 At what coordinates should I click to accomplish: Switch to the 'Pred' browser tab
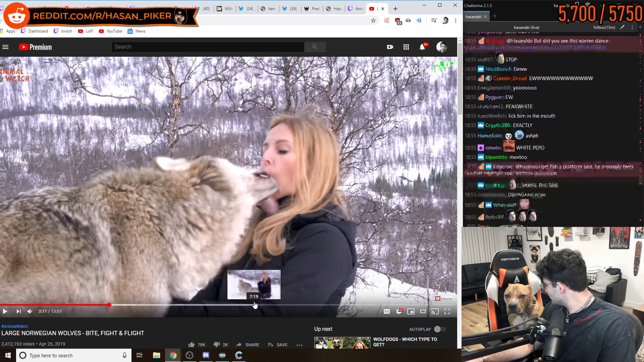click(312, 8)
